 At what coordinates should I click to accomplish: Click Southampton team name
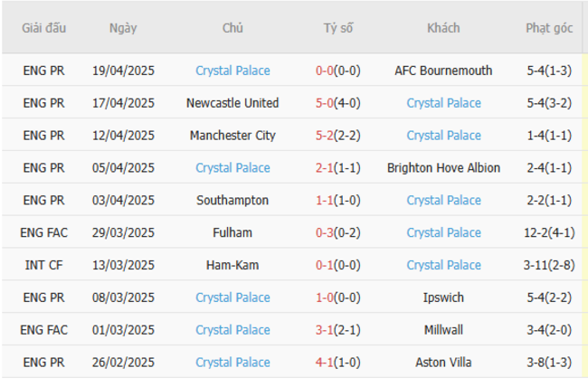pyautogui.click(x=232, y=200)
